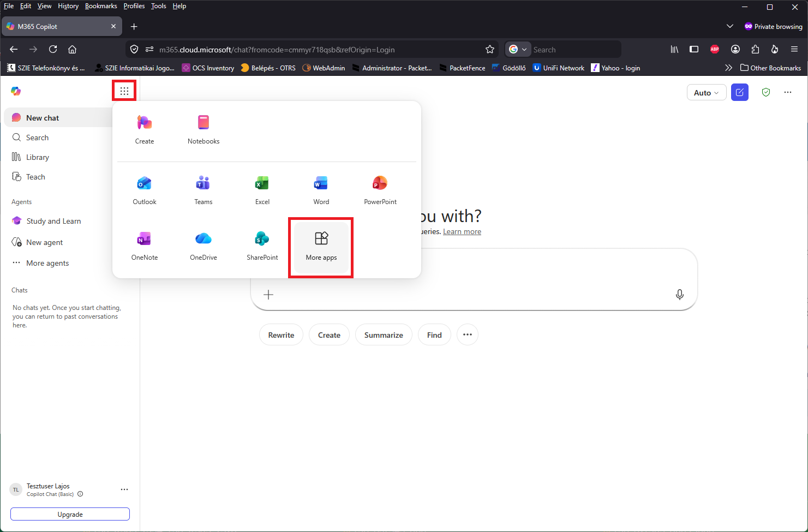
Task: Open Tesztuser Lajos account options menu
Action: (124, 489)
